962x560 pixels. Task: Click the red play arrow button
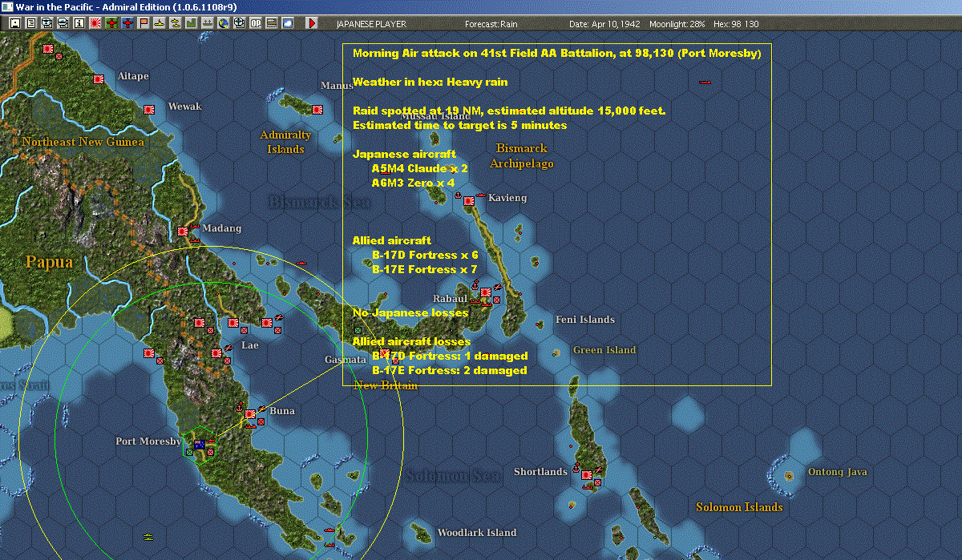click(312, 23)
